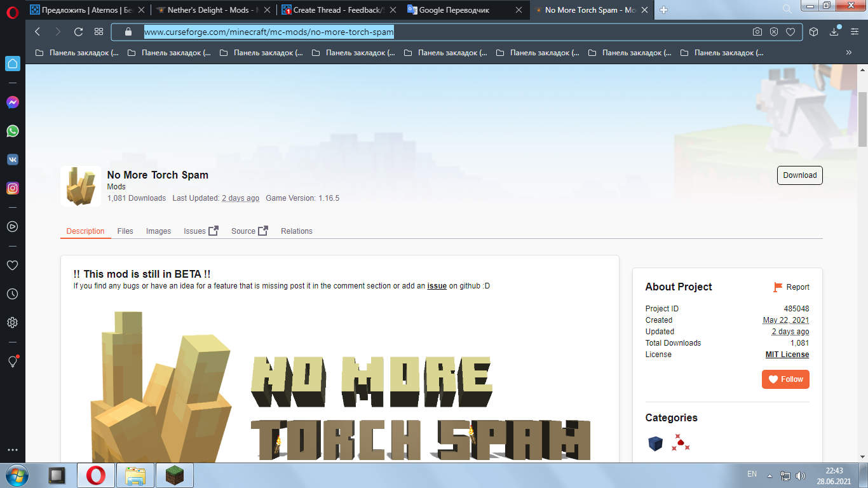
Task: Open the Player icon in the sidebar
Action: [12, 226]
